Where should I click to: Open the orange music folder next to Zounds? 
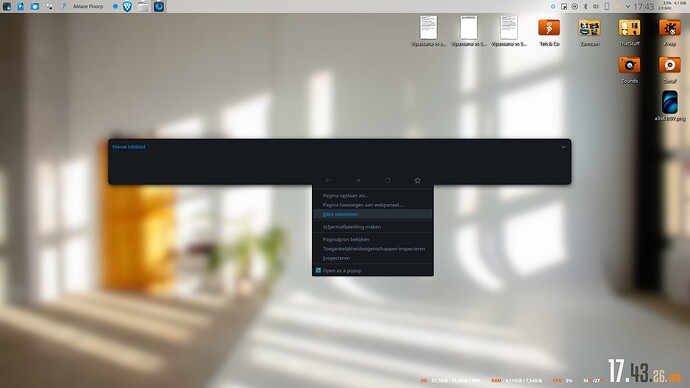670,70
